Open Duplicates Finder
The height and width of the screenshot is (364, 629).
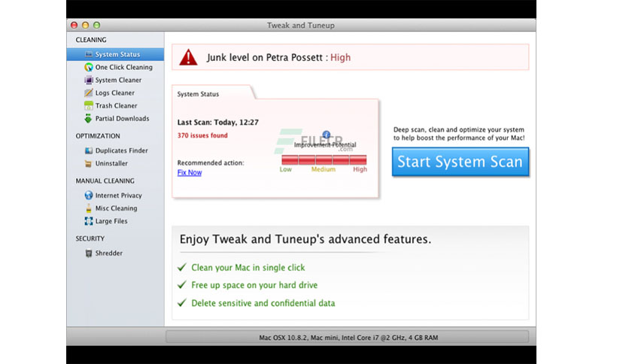116,150
